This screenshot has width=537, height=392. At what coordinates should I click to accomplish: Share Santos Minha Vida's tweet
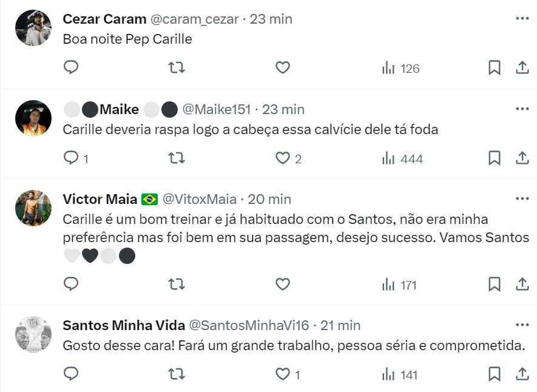522,374
